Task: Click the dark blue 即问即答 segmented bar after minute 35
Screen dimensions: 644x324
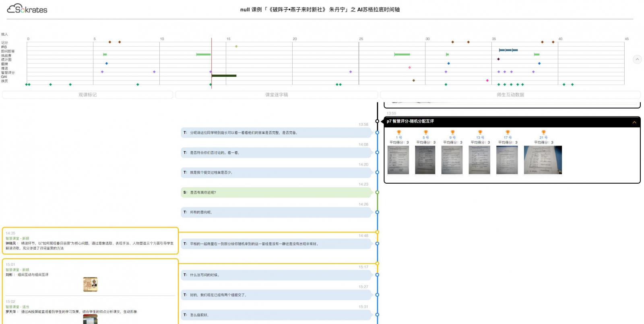Action: 508,50
